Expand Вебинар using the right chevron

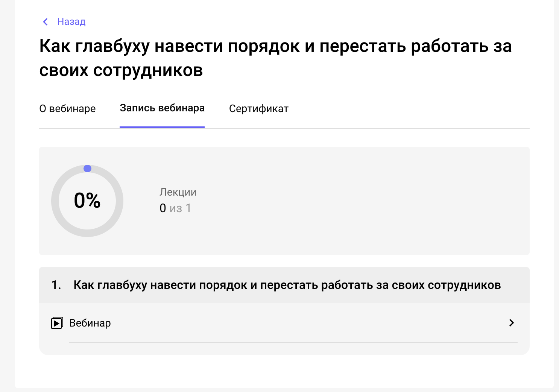pyautogui.click(x=511, y=323)
